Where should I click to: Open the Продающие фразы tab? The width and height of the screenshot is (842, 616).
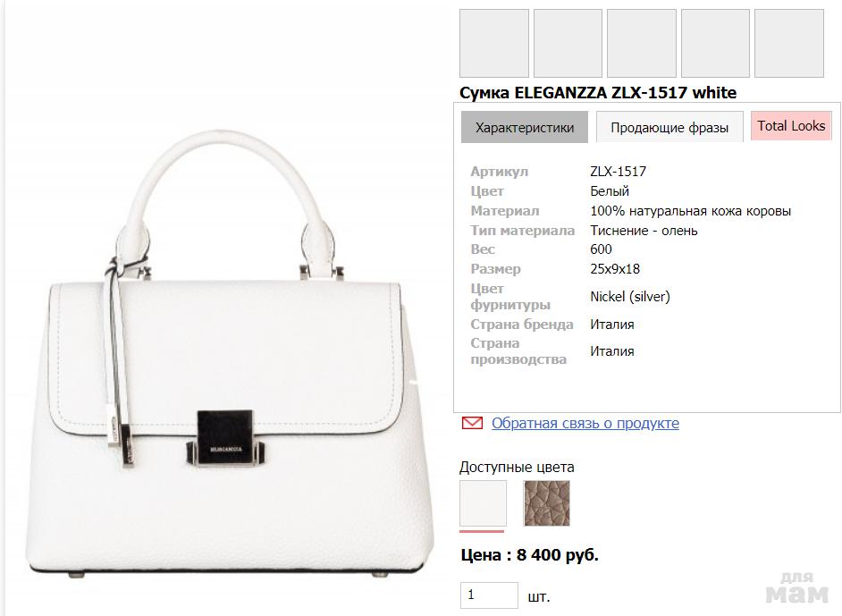tap(669, 127)
